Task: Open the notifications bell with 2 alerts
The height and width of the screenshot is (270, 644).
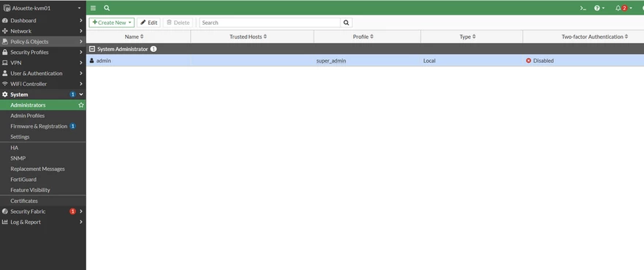Action: 624,8
